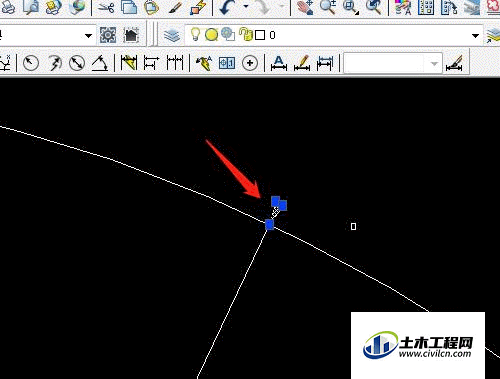Open the Zoom Window flyout
This screenshot has width=500, height=379.
(350, 7)
